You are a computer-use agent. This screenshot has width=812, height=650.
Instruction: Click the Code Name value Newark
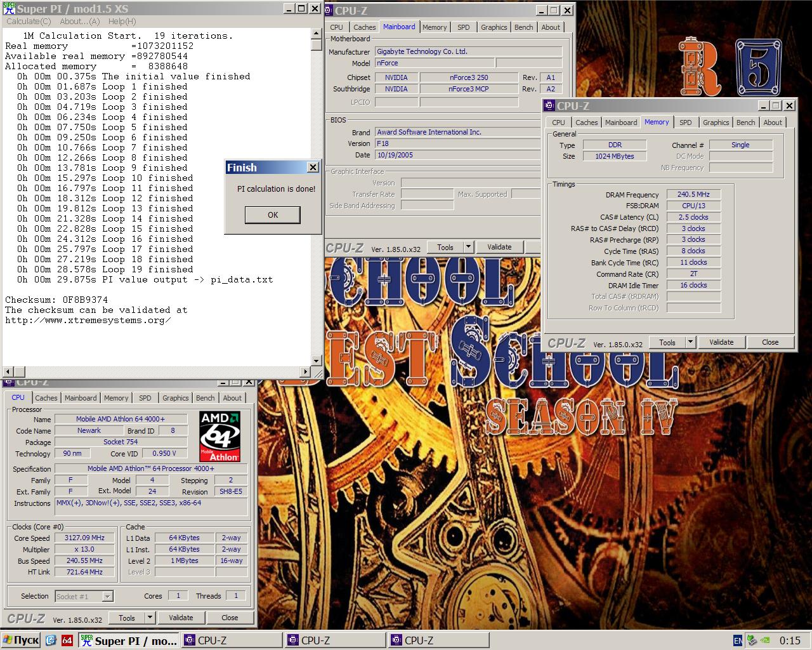(89, 431)
